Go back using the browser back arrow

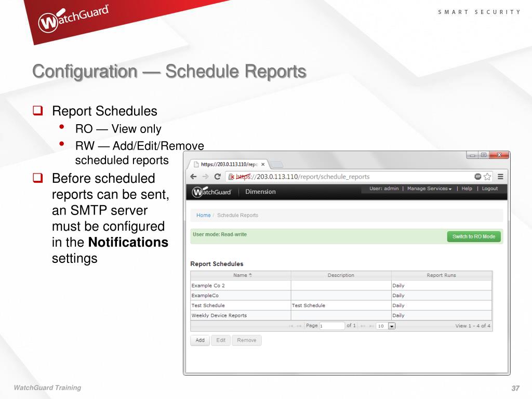tap(193, 177)
